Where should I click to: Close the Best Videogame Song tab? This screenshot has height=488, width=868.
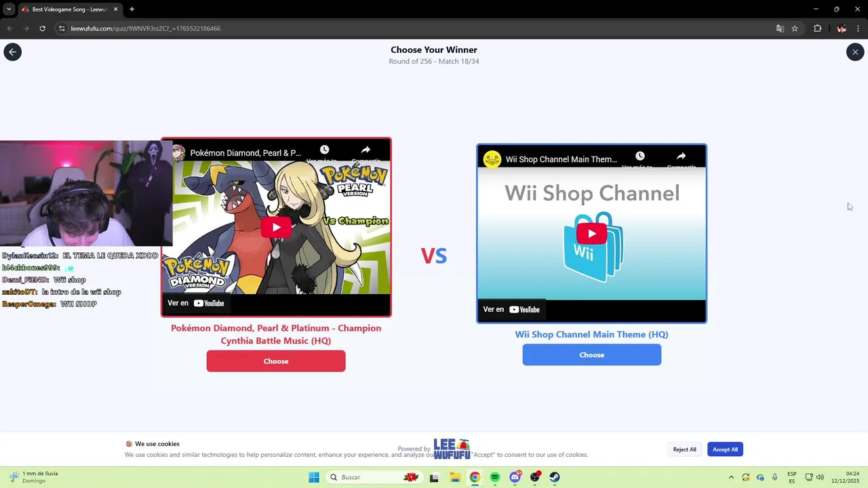click(115, 9)
